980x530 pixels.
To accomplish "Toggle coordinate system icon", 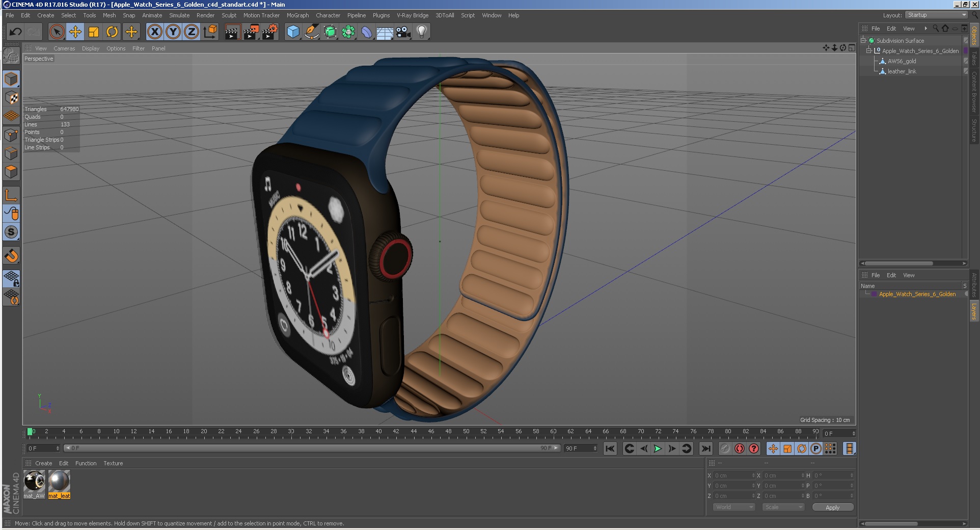I will (x=210, y=32).
